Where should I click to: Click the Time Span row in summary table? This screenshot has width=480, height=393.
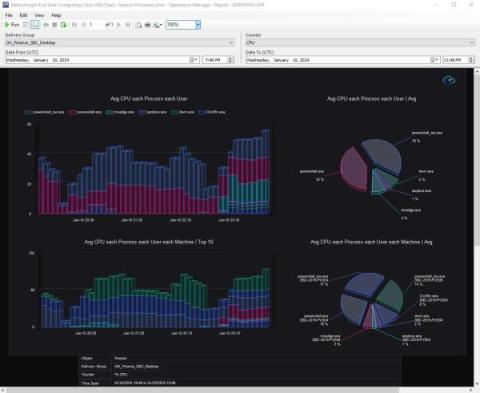tap(240, 383)
